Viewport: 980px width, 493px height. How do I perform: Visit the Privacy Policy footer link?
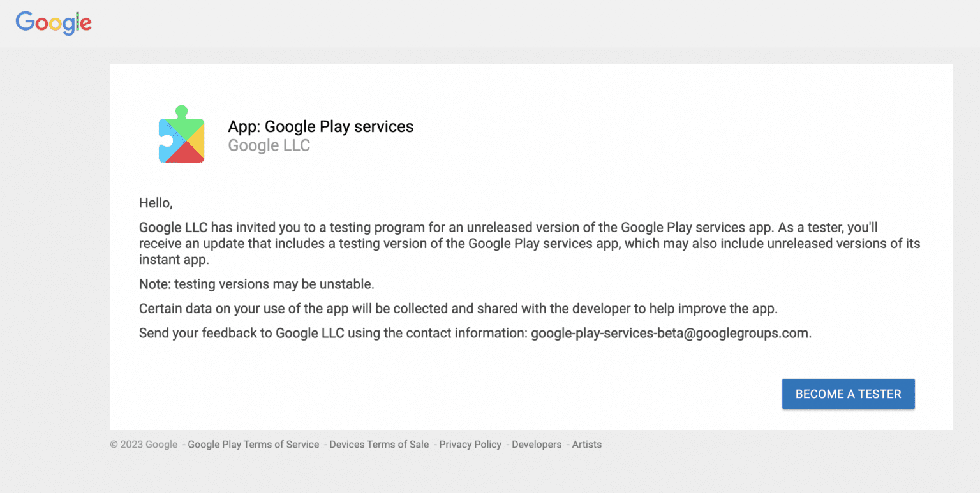(470, 445)
